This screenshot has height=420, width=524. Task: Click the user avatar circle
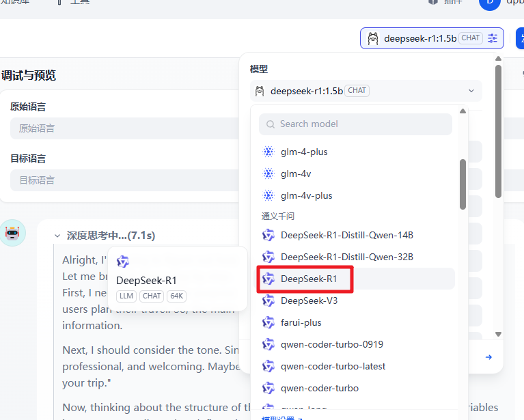point(489,3)
